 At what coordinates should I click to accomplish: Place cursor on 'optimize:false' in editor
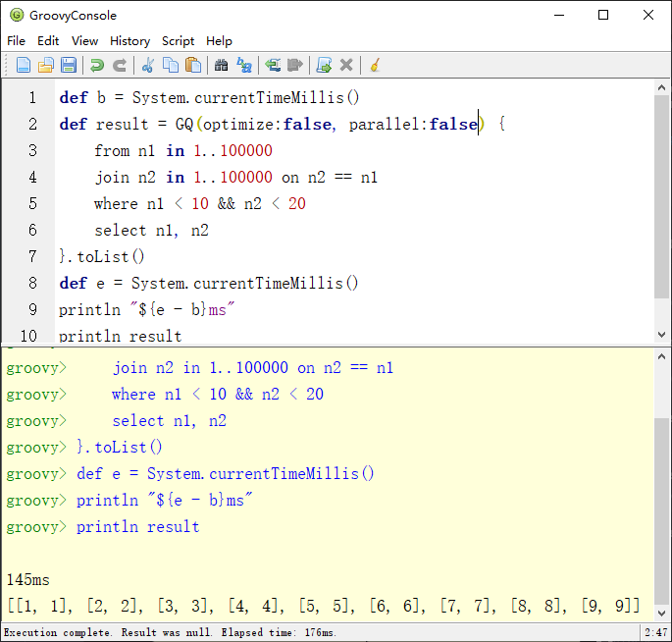268,125
